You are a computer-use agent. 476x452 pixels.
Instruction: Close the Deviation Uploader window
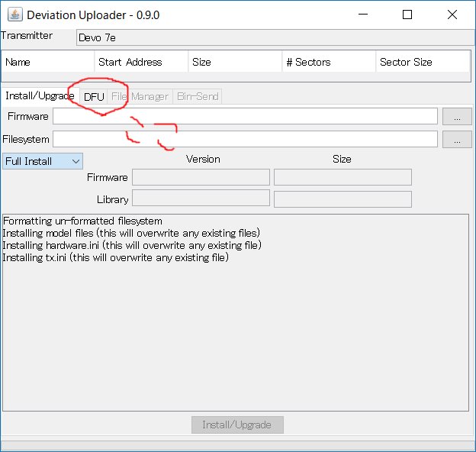pyautogui.click(x=452, y=15)
